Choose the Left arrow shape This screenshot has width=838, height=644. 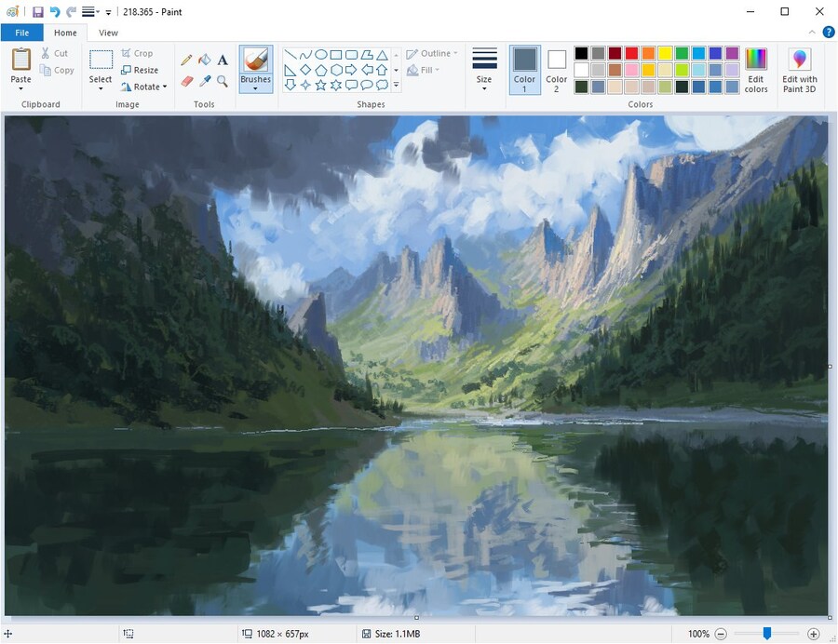[367, 70]
